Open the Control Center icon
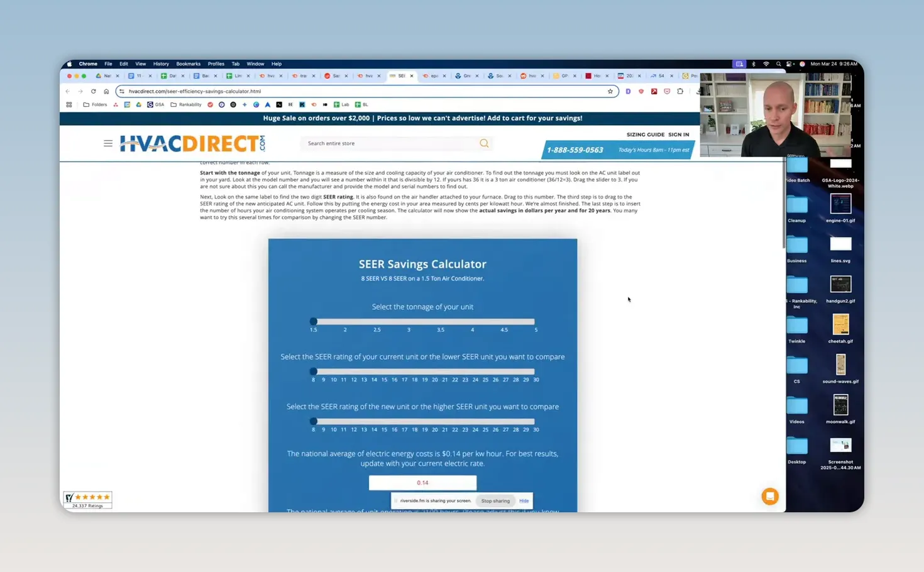Viewport: 924px width, 572px height. tap(790, 63)
